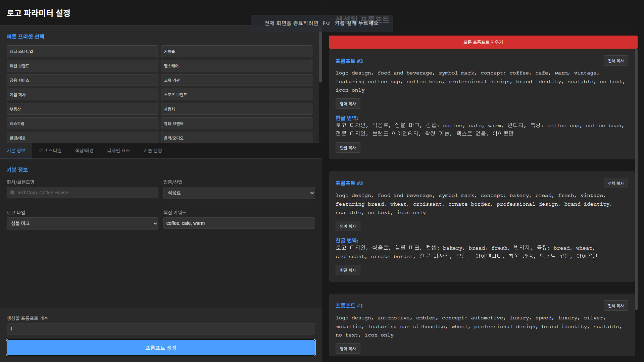Pick the 스포츠 브랜드 preset
The width and height of the screenshot is (644, 362).
point(237,95)
